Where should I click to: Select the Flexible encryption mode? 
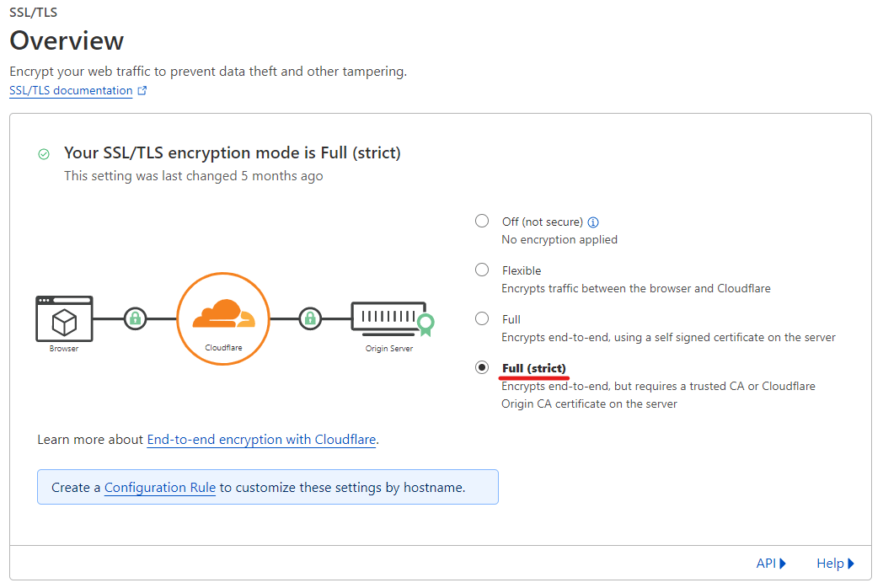coord(482,269)
